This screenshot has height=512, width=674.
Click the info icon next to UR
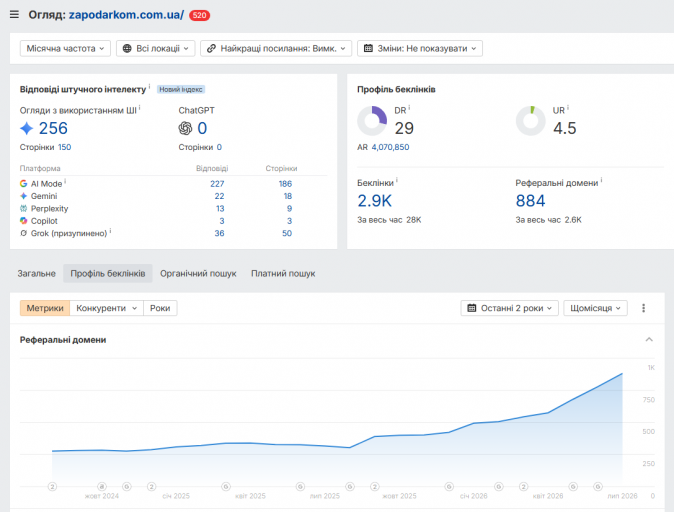pos(568,107)
